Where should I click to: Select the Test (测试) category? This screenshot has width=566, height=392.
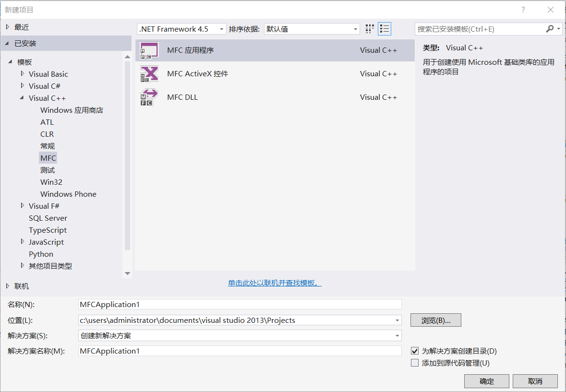pyautogui.click(x=48, y=170)
